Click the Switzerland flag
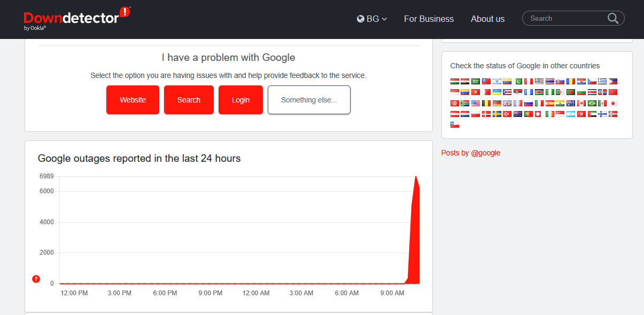 click(x=539, y=114)
